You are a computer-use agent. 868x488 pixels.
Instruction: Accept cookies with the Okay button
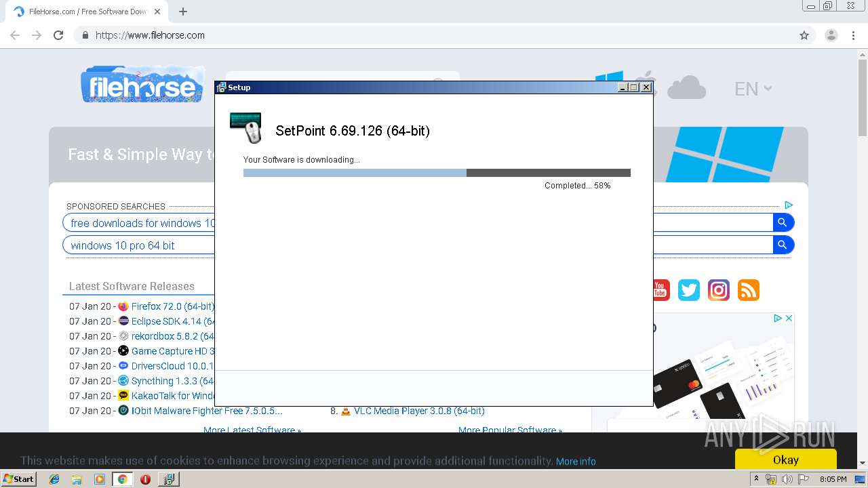[786, 460]
